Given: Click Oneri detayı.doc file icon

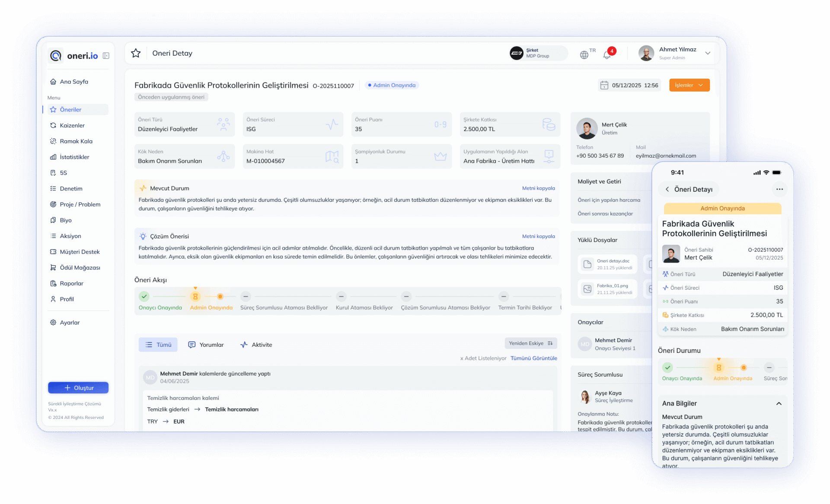Looking at the screenshot, I should tap(587, 264).
